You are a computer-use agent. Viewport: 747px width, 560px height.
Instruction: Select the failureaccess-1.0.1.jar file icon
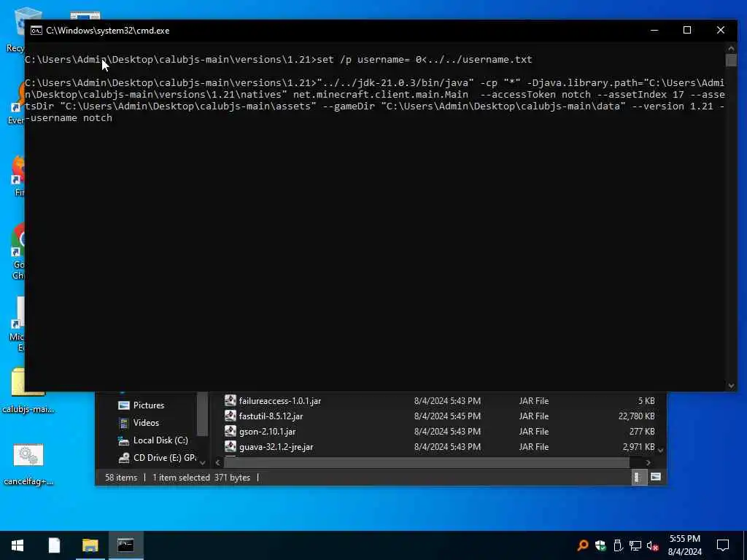click(x=230, y=400)
